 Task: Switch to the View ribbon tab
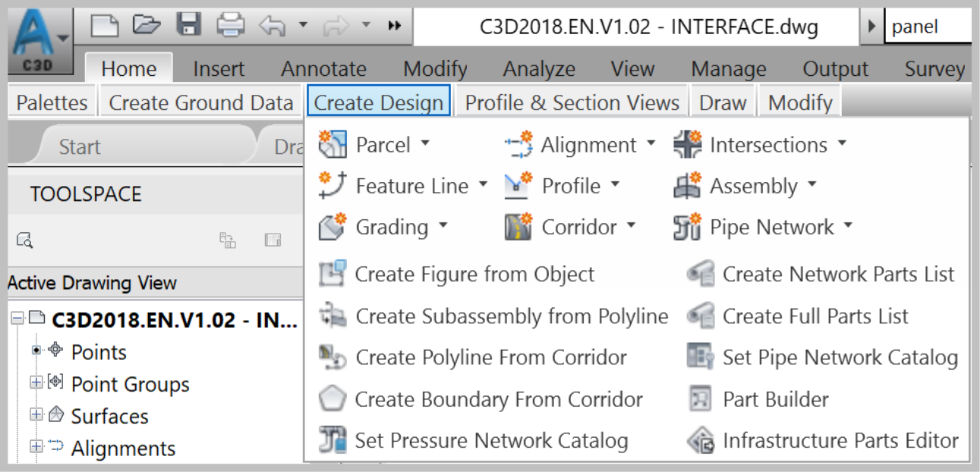click(x=632, y=68)
